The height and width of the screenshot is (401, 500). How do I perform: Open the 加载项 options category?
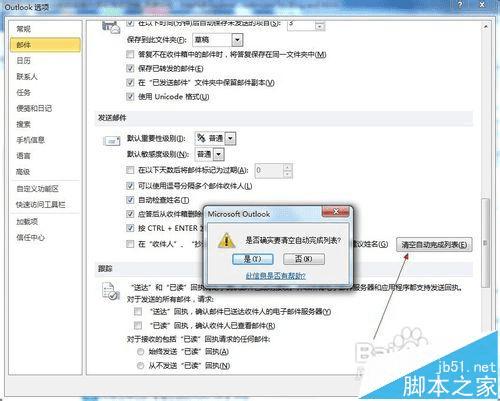click(27, 222)
